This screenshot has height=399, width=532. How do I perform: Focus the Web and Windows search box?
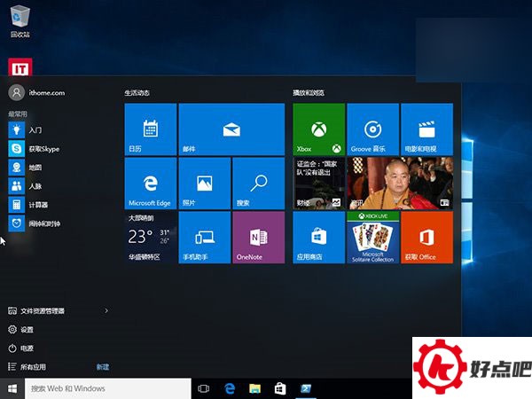point(108,388)
